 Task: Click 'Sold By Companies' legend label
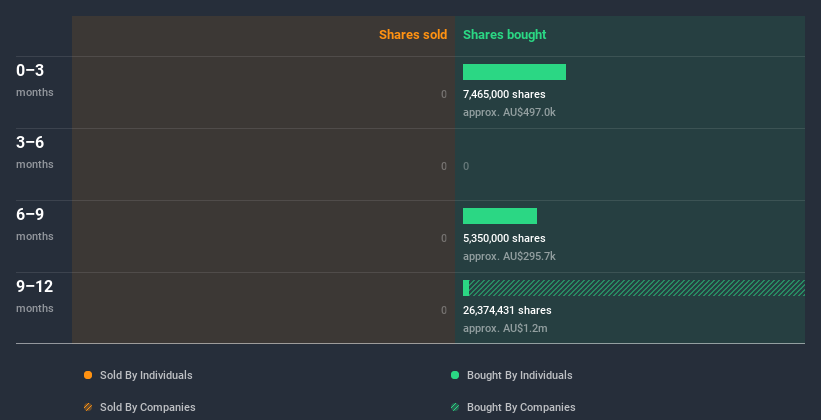tap(148, 407)
